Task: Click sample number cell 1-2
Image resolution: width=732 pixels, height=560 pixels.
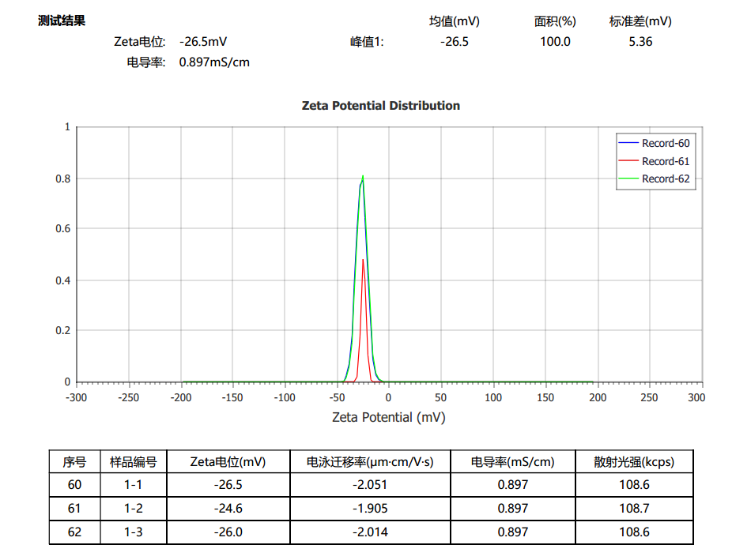Action: pyautogui.click(x=133, y=509)
